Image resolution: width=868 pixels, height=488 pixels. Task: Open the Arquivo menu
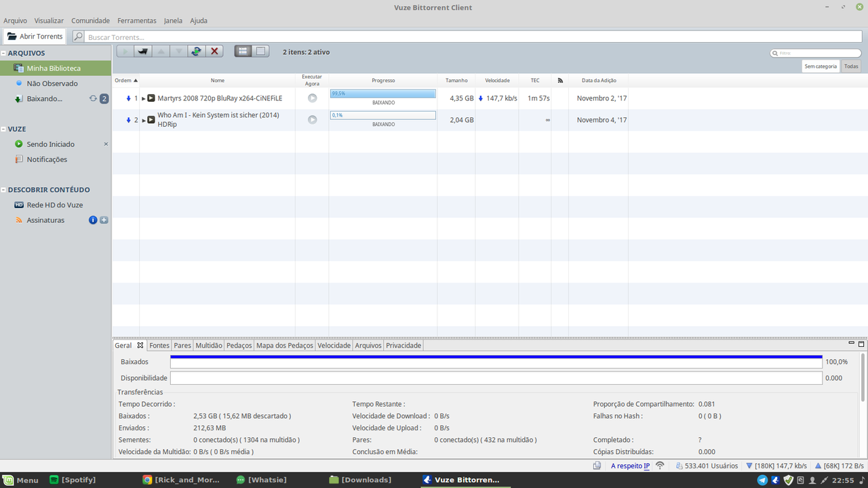click(16, 20)
